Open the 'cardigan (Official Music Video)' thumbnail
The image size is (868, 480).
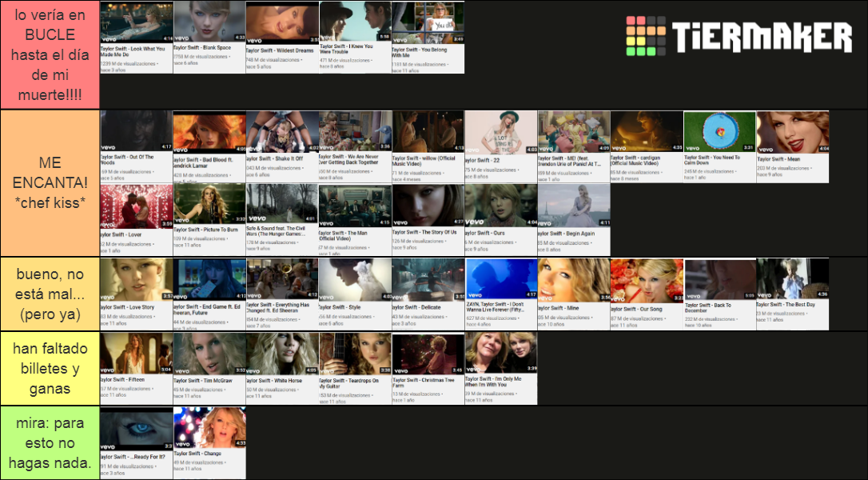click(647, 147)
